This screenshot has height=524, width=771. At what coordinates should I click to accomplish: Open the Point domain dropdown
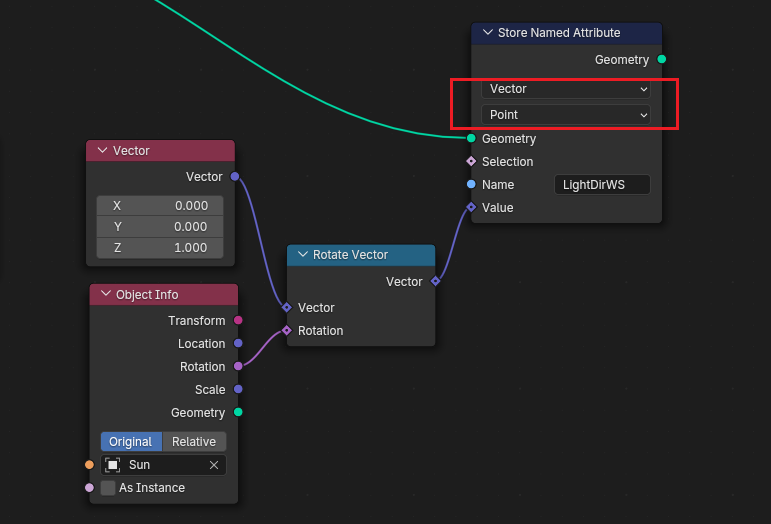pos(565,115)
